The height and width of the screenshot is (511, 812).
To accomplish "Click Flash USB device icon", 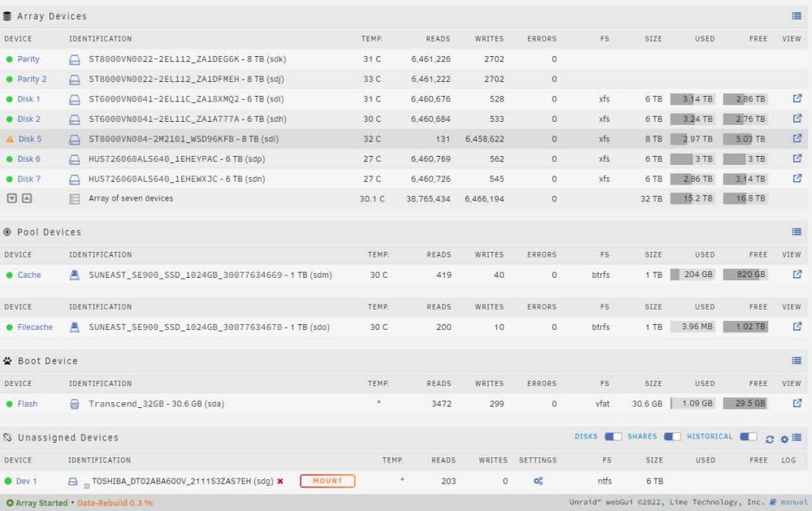I will point(75,404).
